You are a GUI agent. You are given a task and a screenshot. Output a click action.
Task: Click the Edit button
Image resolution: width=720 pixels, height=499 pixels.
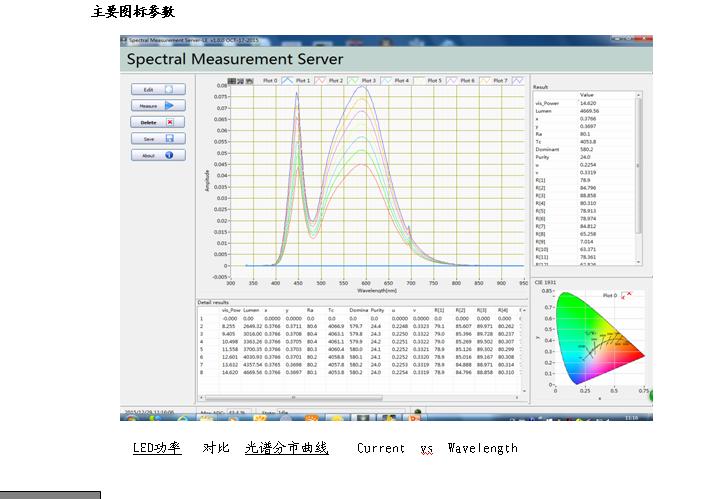tap(158, 89)
